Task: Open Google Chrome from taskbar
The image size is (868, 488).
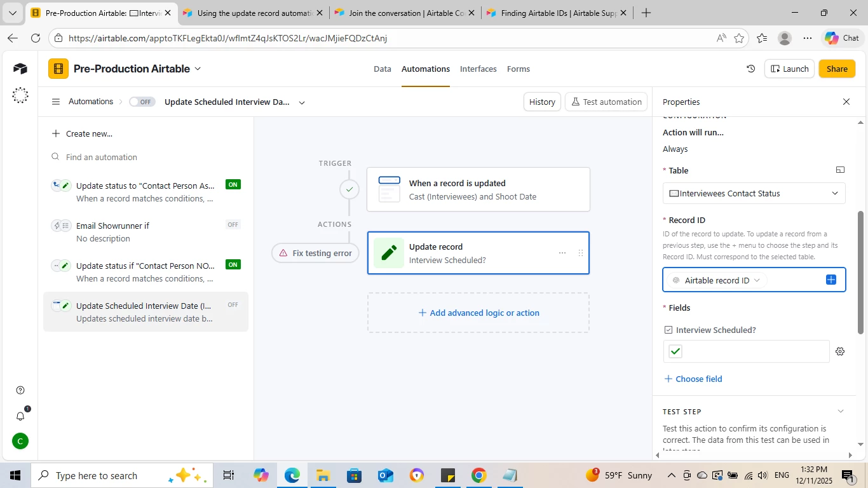Action: (x=478, y=475)
